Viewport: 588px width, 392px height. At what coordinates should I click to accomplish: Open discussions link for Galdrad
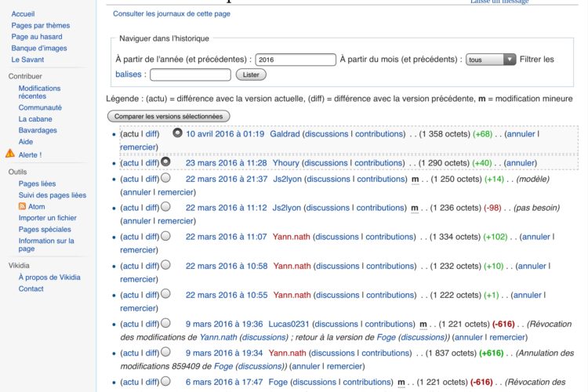point(327,134)
